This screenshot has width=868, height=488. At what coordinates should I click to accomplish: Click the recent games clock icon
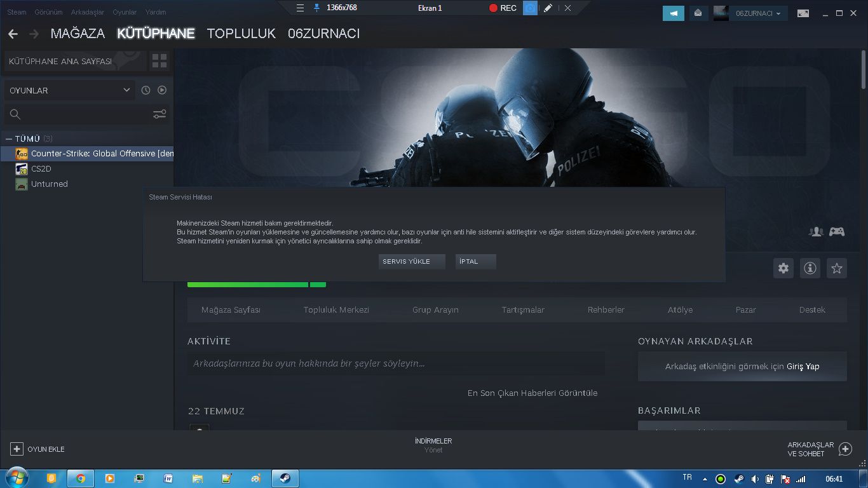pos(146,90)
